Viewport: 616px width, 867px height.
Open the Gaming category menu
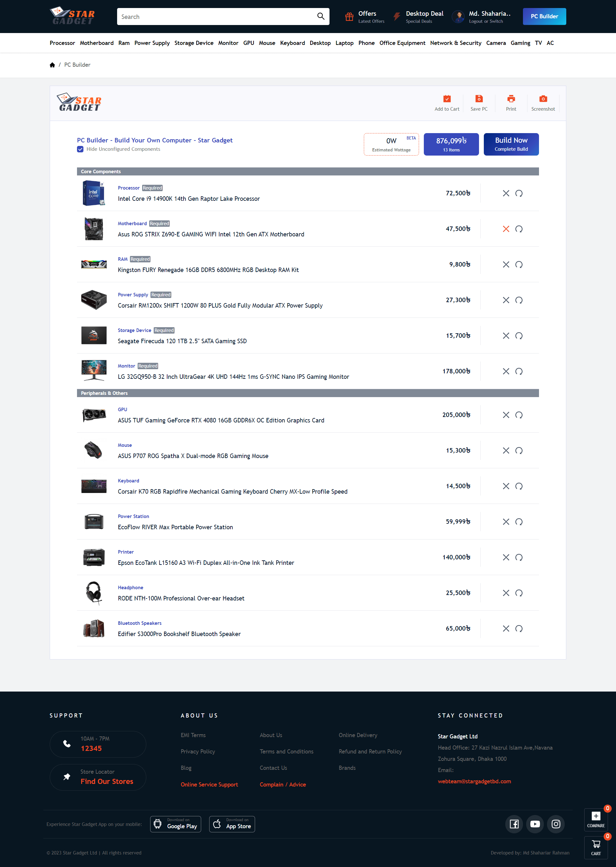(x=520, y=43)
